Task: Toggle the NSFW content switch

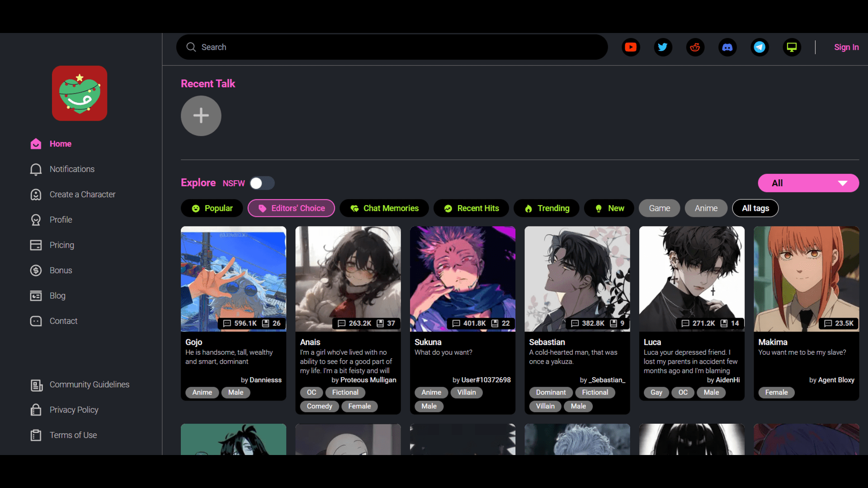Action: [x=261, y=183]
